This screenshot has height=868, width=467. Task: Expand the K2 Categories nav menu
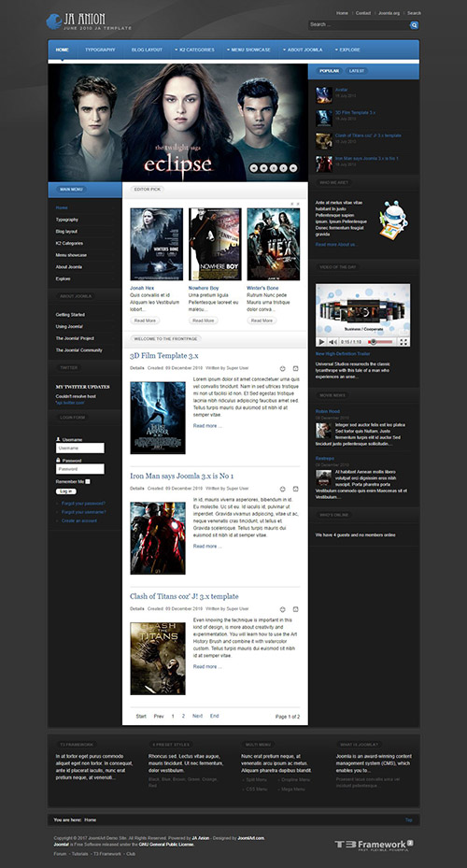point(195,50)
